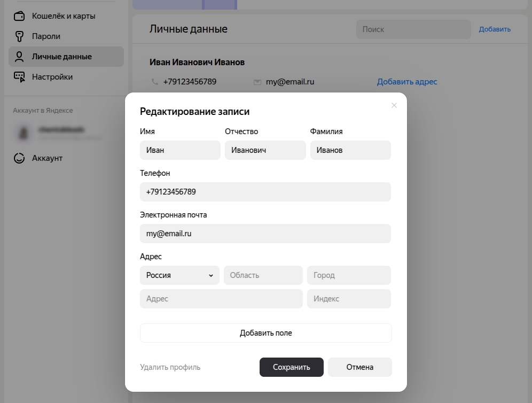Select Пароли in the sidebar
The image size is (532, 403).
(46, 36)
